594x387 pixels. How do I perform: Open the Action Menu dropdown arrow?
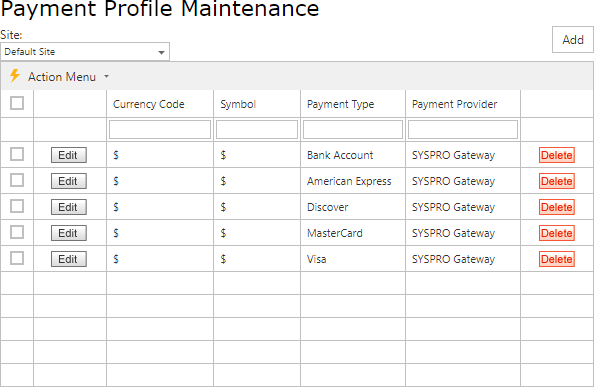tap(106, 76)
